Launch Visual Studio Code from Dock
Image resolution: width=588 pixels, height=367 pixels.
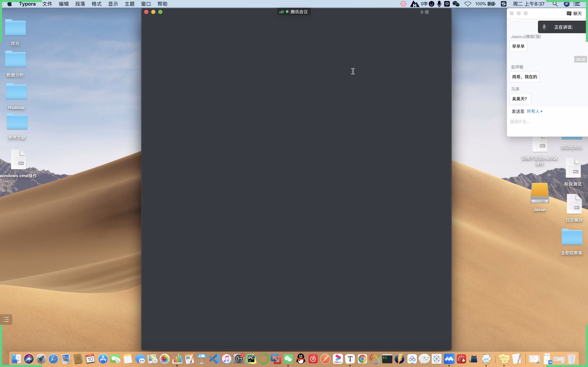tap(214, 359)
